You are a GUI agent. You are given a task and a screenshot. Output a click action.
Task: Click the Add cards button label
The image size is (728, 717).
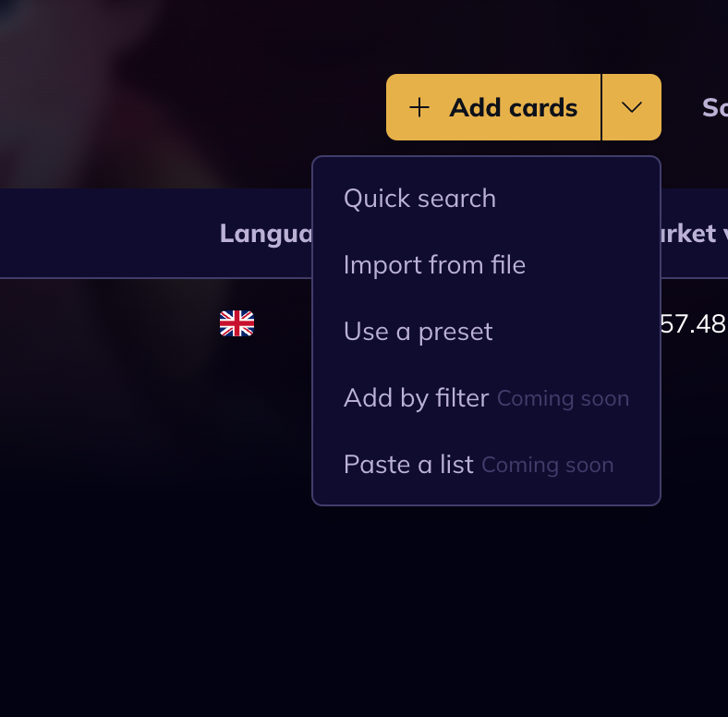[x=513, y=108]
